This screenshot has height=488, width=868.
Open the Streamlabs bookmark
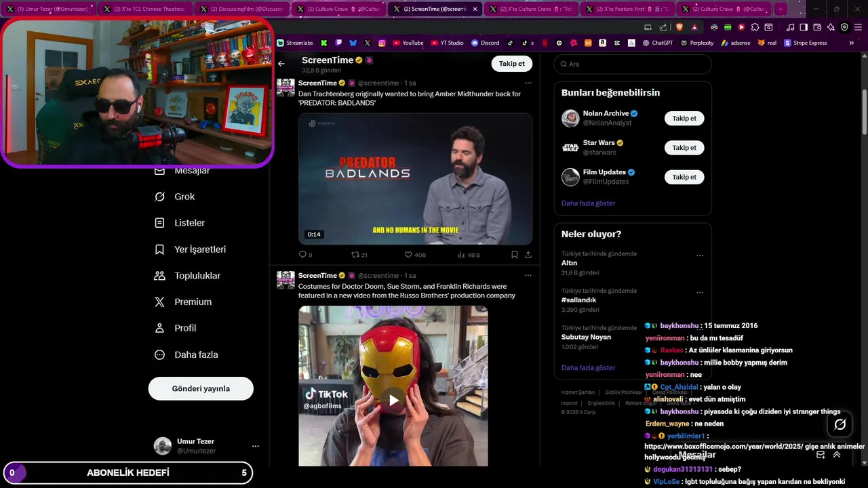coord(295,43)
